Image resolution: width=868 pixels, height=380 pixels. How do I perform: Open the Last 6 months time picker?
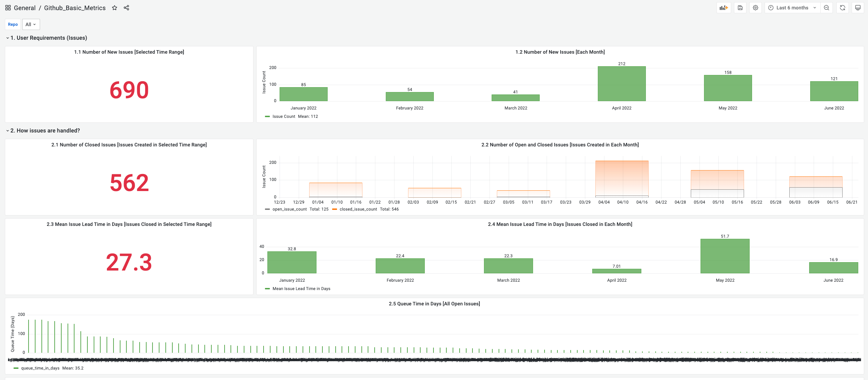792,8
